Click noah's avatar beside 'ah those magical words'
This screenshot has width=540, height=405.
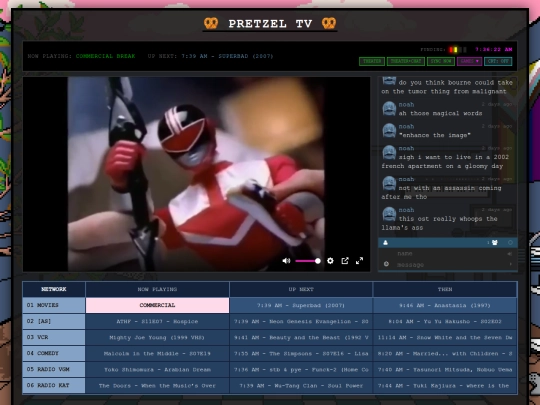pyautogui.click(x=389, y=108)
